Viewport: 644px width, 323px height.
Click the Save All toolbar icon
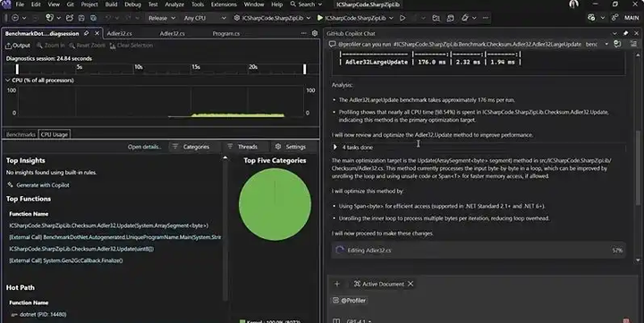(x=94, y=18)
